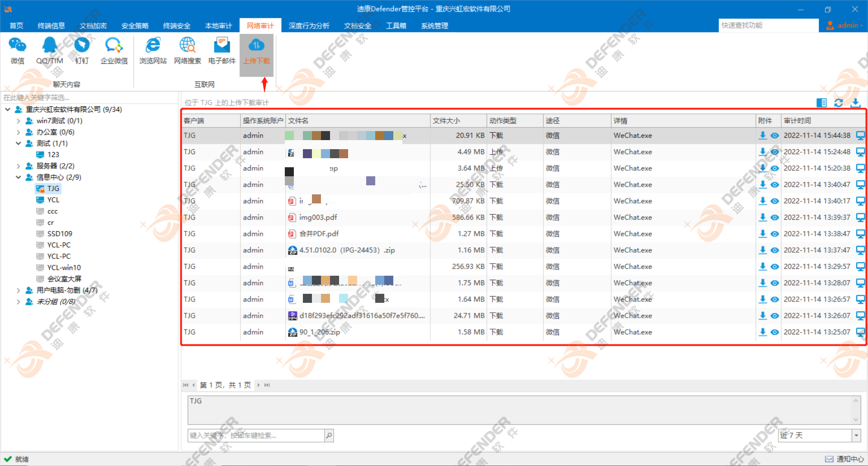Go to the last page arrow
Viewport: 868px width, 466px height.
click(267, 385)
